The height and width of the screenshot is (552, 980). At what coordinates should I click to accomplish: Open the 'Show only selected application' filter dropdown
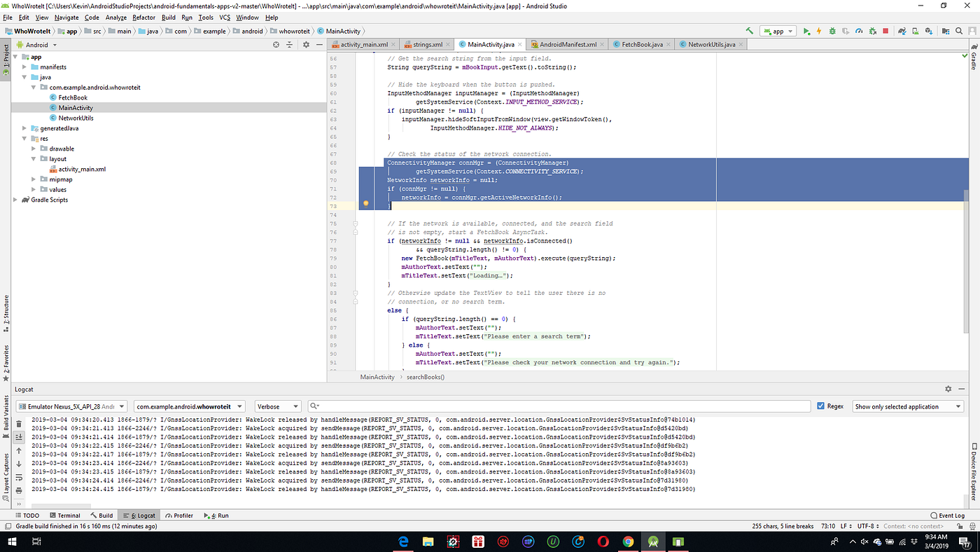tap(907, 406)
